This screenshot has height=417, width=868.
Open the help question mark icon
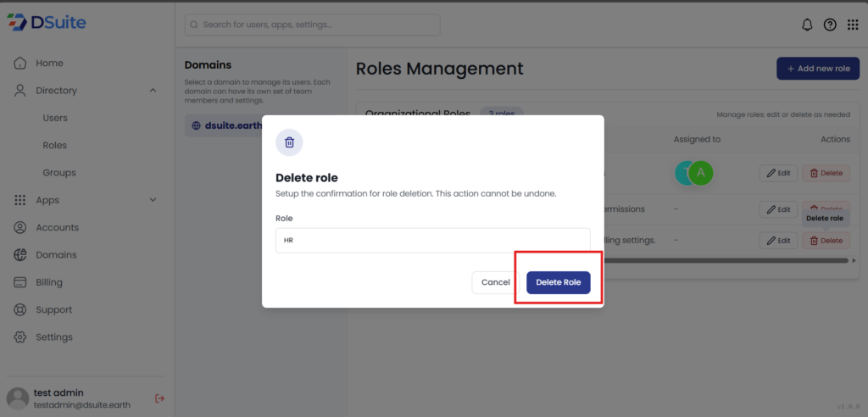coord(830,25)
